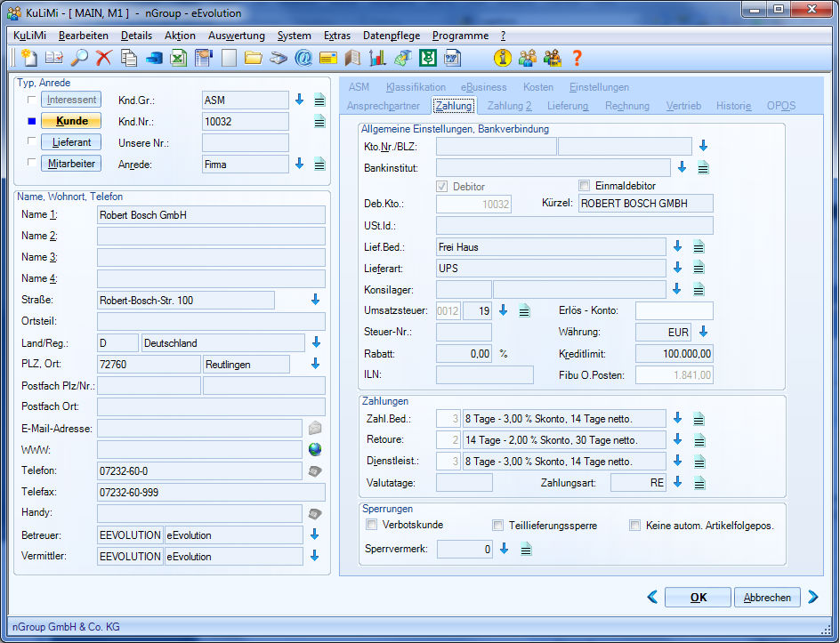Go to previous record with left arrow
Screen dimensions: 840x643
coord(652,597)
